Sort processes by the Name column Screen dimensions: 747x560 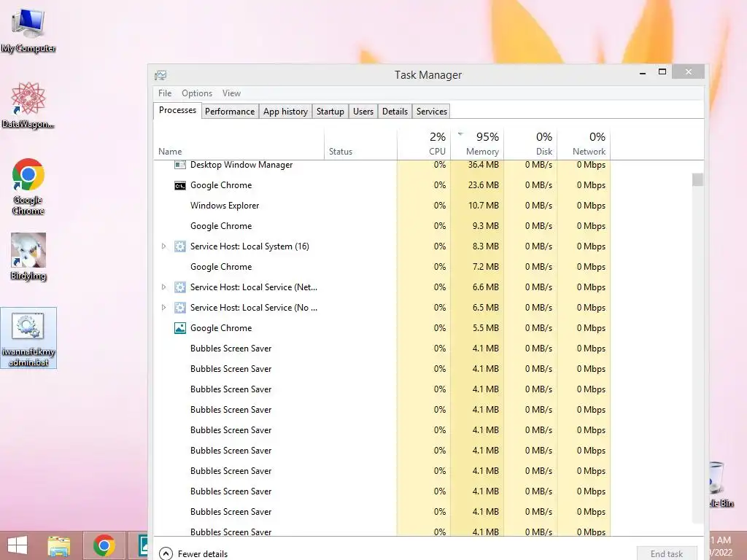point(239,144)
